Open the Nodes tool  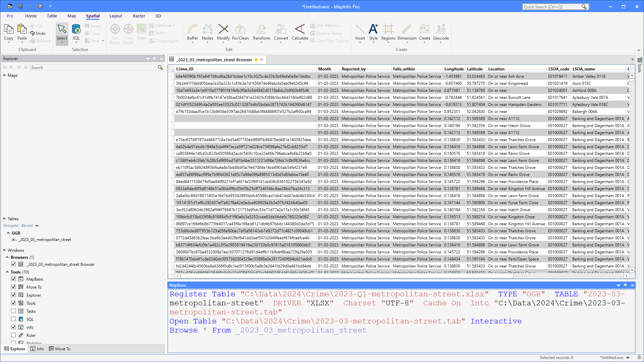208,33
